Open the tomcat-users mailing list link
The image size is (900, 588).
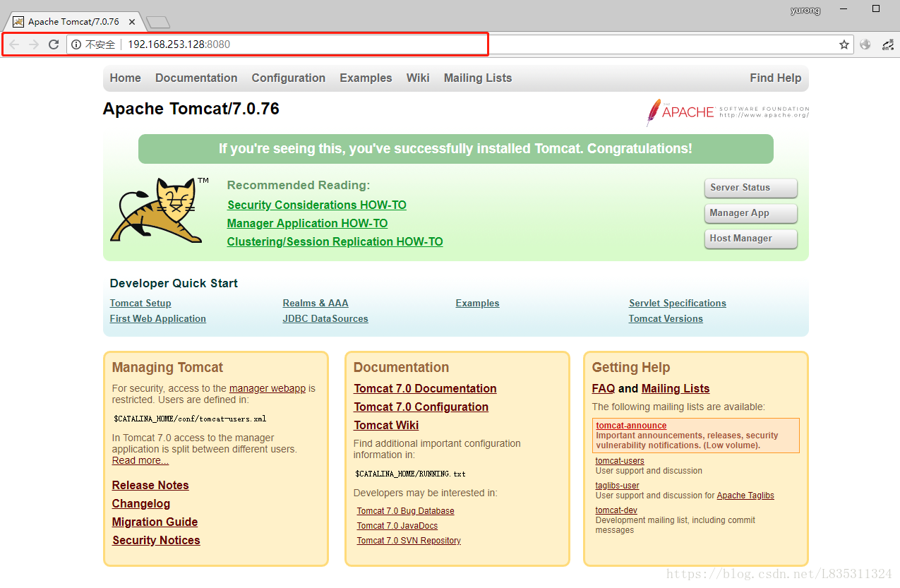point(620,461)
